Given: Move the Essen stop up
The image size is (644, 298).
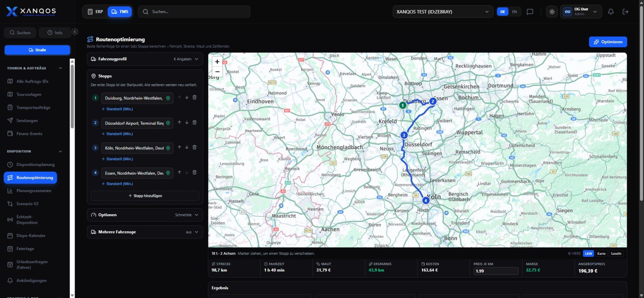Looking at the screenshot, I should (x=180, y=173).
